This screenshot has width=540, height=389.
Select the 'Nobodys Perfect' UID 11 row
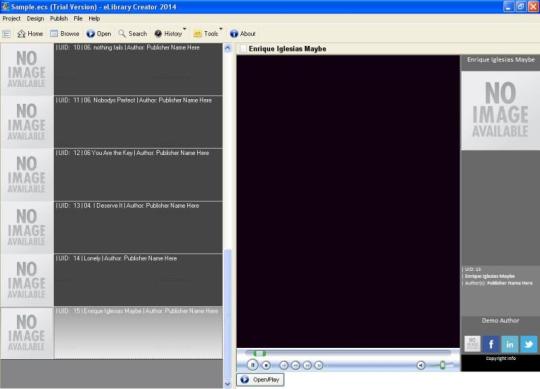(x=138, y=122)
